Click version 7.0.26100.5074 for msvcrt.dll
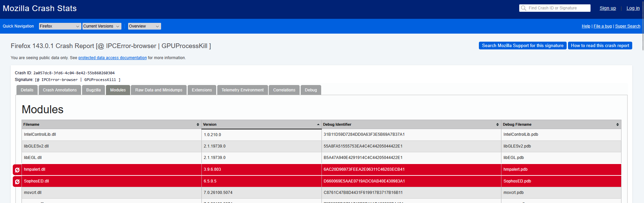The height and width of the screenshot is (203, 644). (262, 193)
